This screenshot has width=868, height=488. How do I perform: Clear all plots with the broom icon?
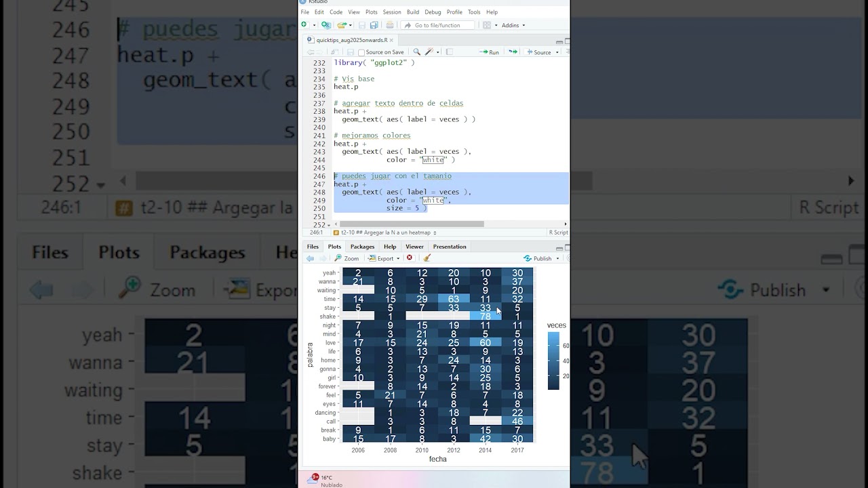427,258
